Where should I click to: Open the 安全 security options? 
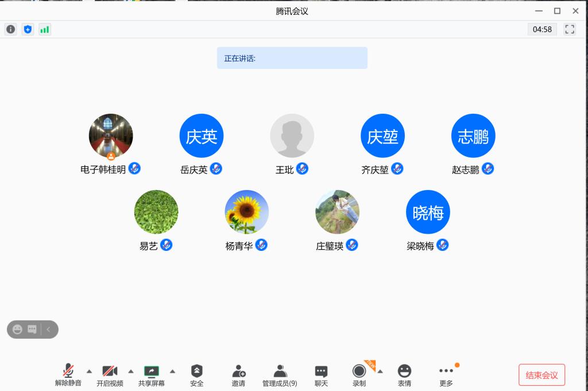tap(196, 375)
